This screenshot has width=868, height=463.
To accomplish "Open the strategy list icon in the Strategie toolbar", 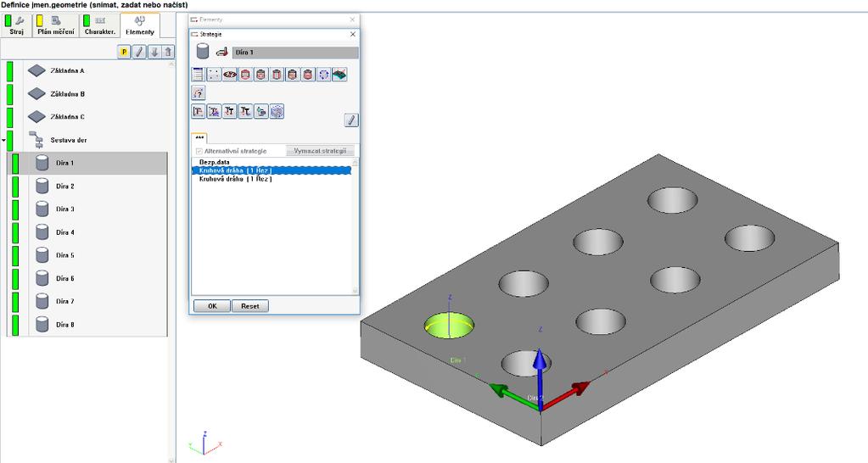I will (x=198, y=75).
